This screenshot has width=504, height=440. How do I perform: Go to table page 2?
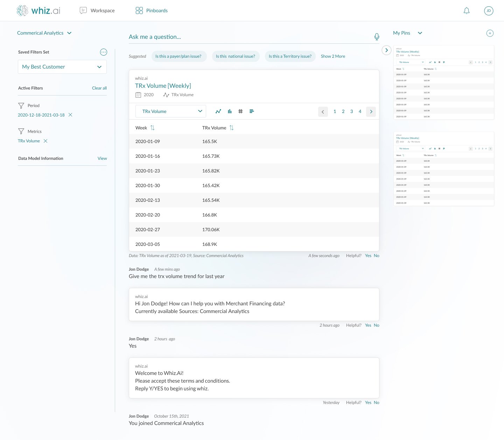[343, 111]
